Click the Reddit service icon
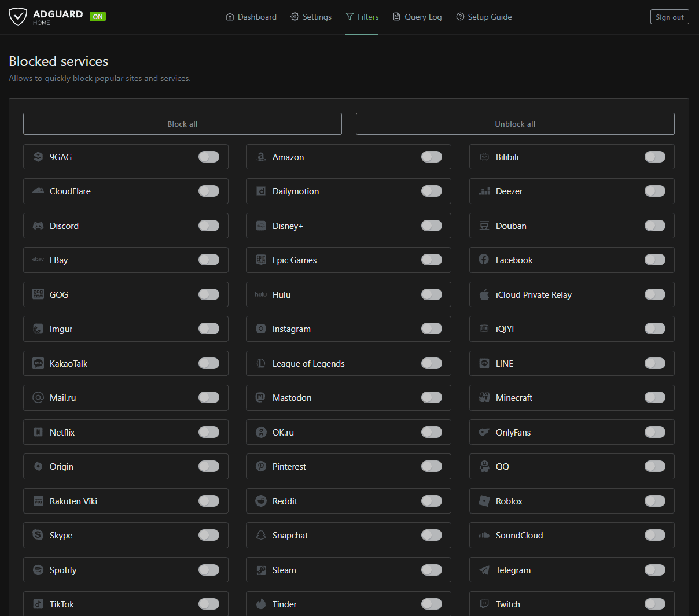 pyautogui.click(x=261, y=501)
